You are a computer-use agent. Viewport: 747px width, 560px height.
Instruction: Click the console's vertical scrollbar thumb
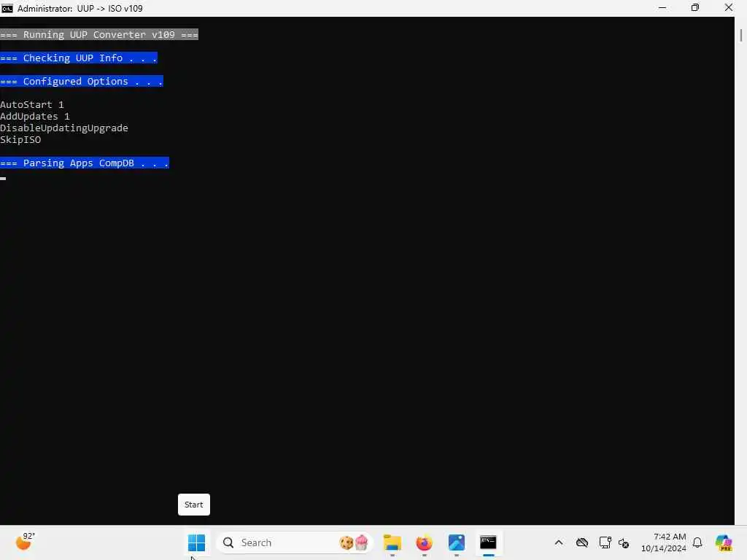(x=741, y=35)
